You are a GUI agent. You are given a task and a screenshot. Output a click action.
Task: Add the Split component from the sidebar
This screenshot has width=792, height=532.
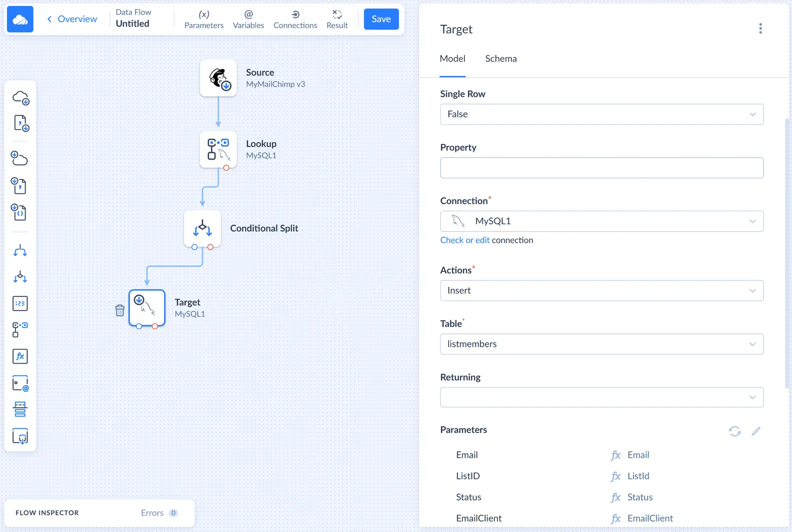point(20,251)
